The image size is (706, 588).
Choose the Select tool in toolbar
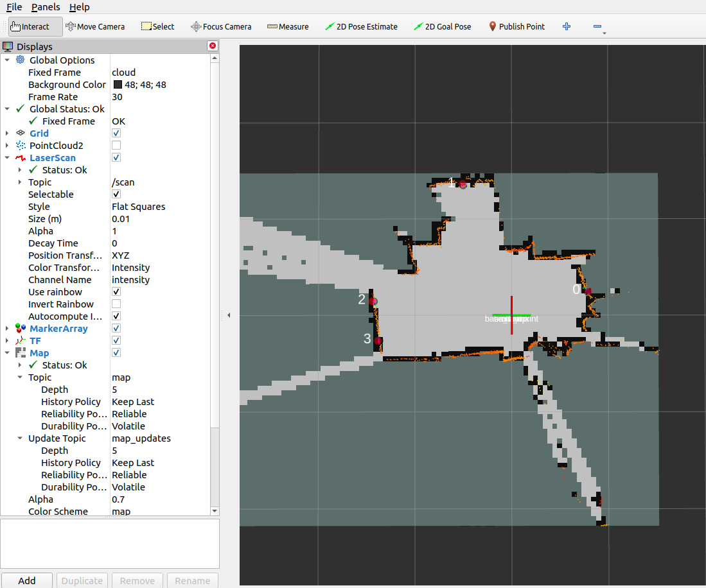pyautogui.click(x=157, y=26)
